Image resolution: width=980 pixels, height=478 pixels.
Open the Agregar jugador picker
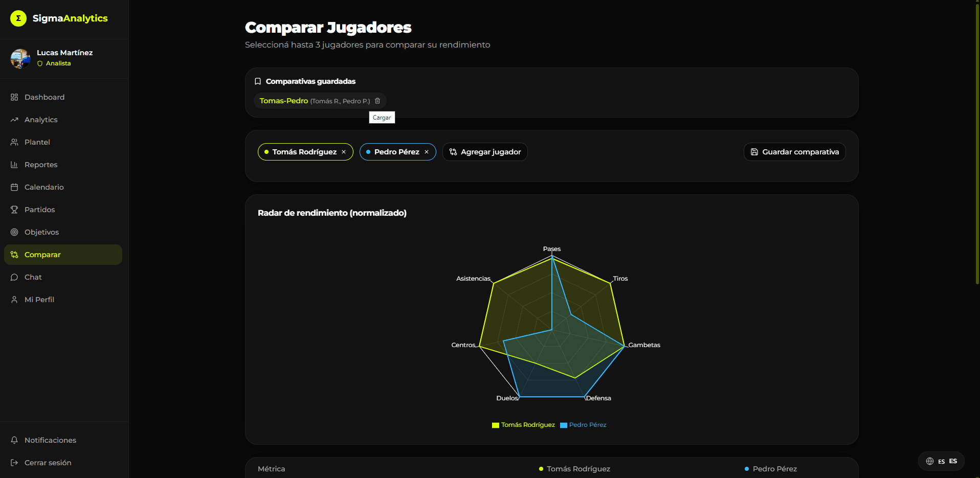coord(485,152)
